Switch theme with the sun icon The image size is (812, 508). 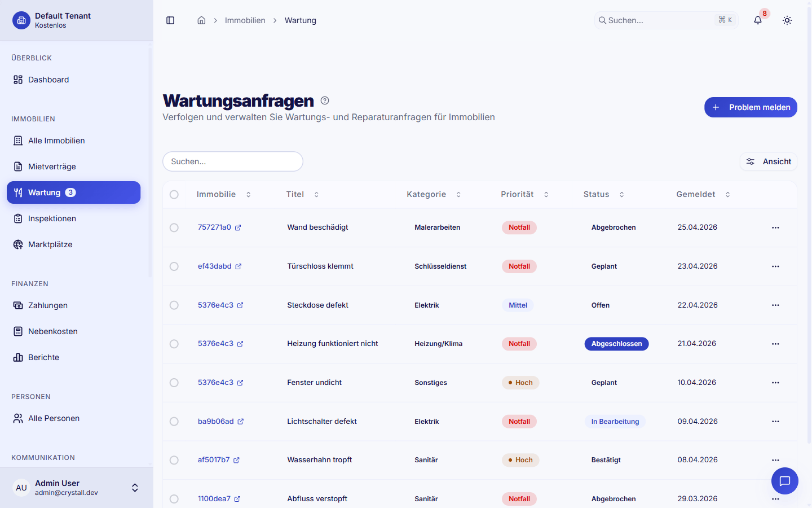click(x=787, y=20)
